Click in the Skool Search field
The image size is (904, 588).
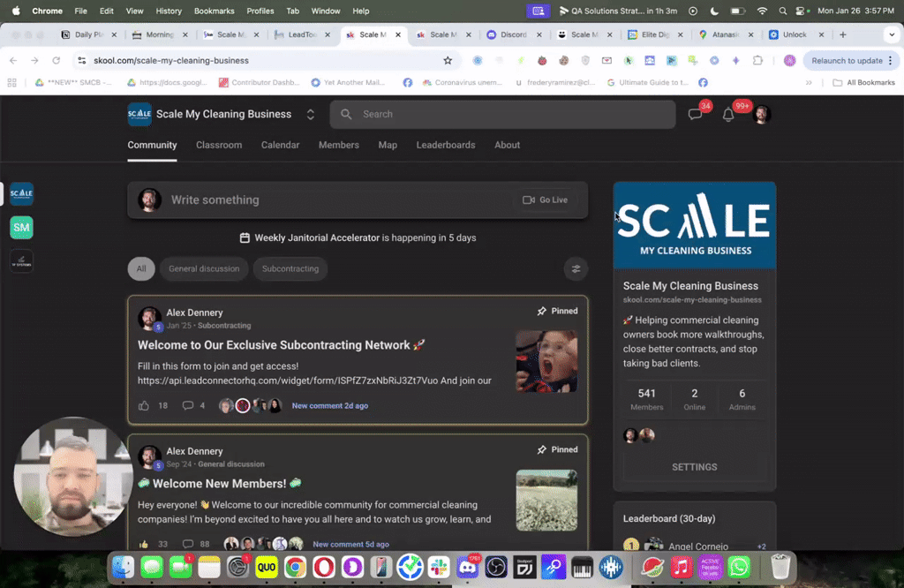coord(502,114)
